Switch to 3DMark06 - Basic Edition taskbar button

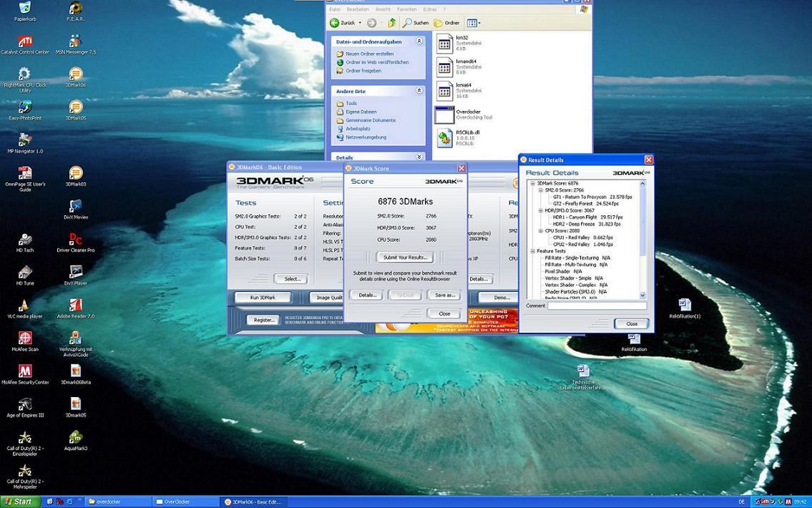point(253,502)
